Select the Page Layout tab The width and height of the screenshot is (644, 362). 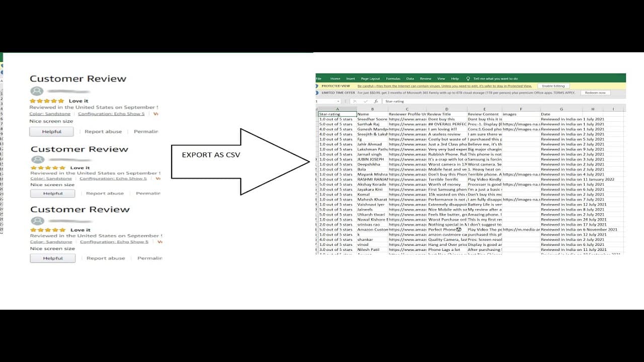[x=370, y=78]
